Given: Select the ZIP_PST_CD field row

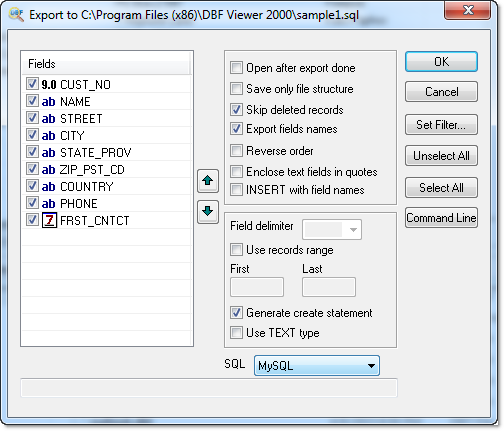Looking at the screenshot, I should pyautogui.click(x=107, y=170).
